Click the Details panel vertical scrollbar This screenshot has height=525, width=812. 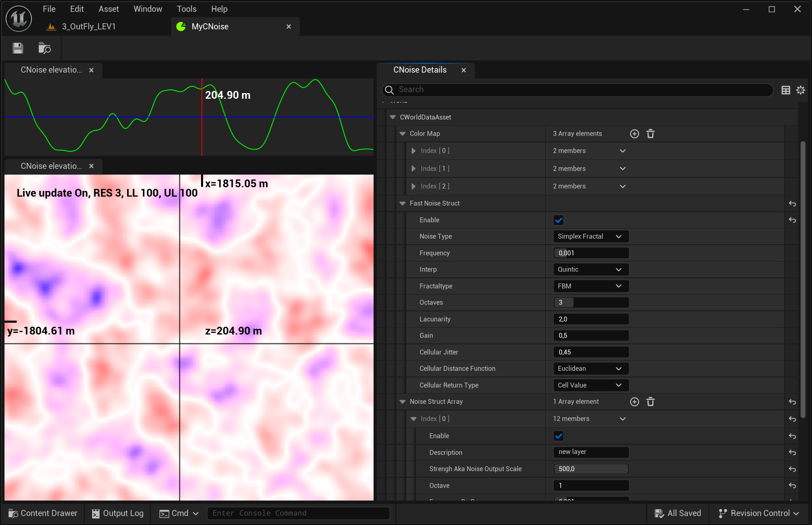click(803, 279)
